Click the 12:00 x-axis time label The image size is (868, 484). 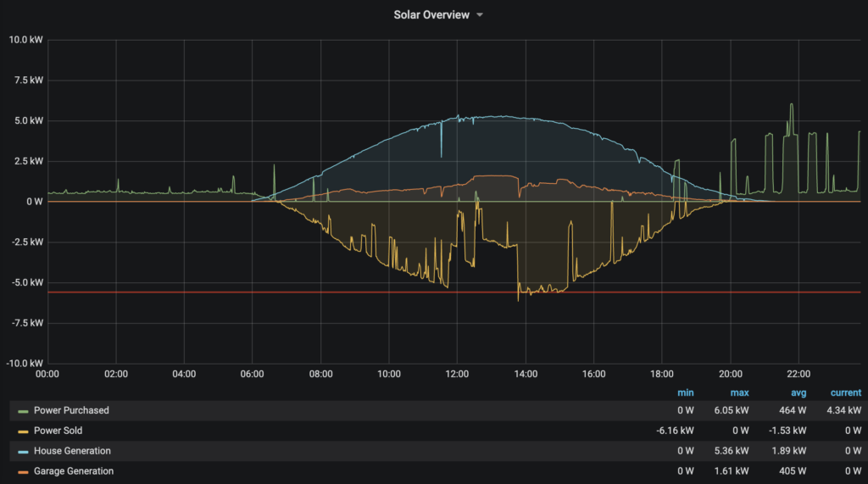click(457, 375)
